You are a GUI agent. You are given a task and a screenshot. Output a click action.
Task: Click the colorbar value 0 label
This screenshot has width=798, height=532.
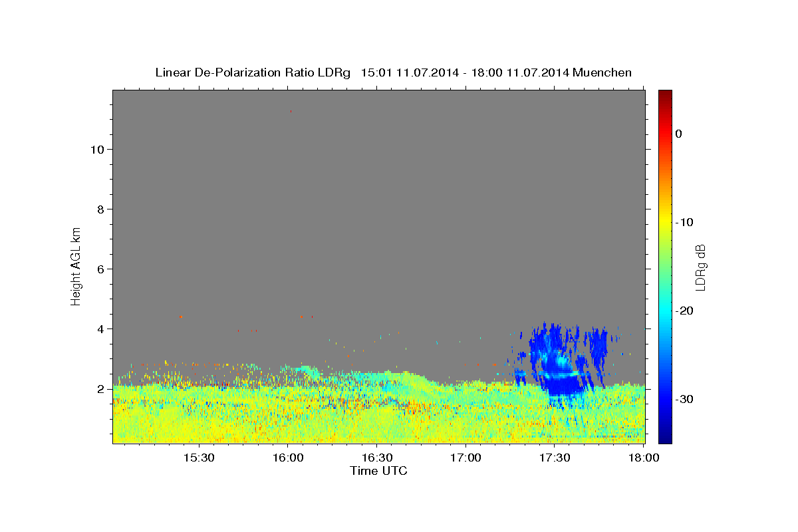(x=679, y=134)
